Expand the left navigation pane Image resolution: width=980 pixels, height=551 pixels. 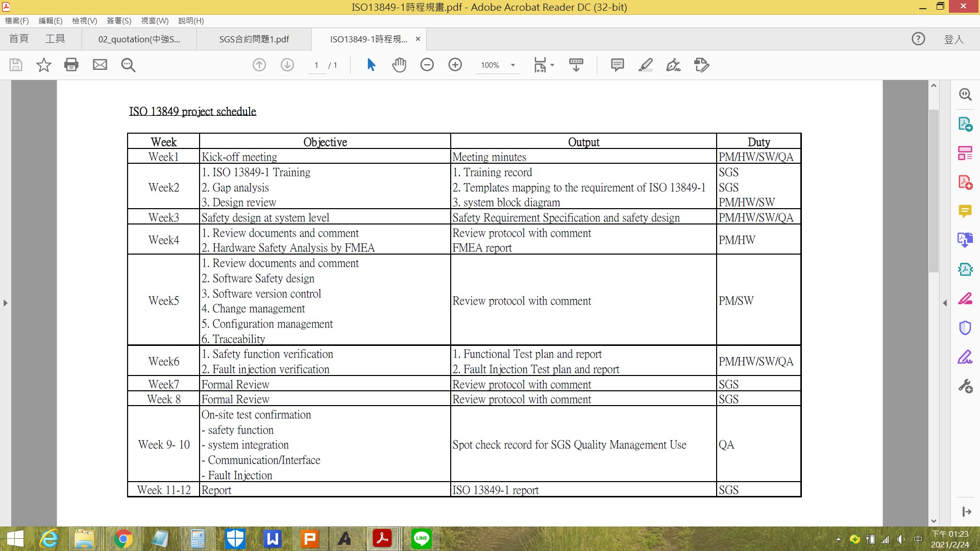tap(5, 303)
